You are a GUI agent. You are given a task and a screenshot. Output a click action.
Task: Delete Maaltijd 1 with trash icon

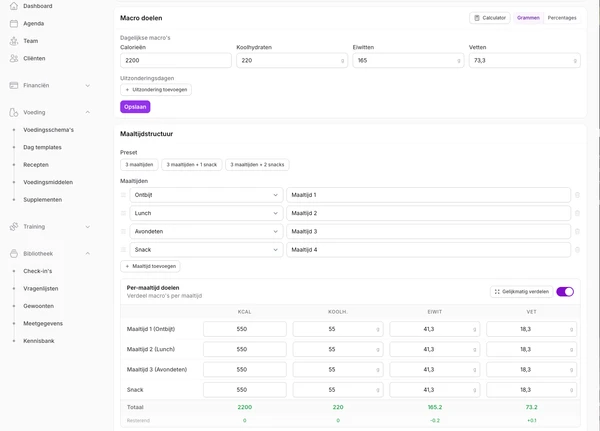577,195
